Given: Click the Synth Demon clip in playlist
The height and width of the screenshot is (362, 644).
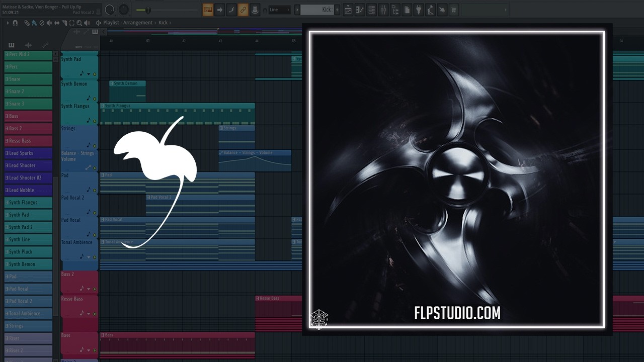Looking at the screenshot, I should 127,91.
